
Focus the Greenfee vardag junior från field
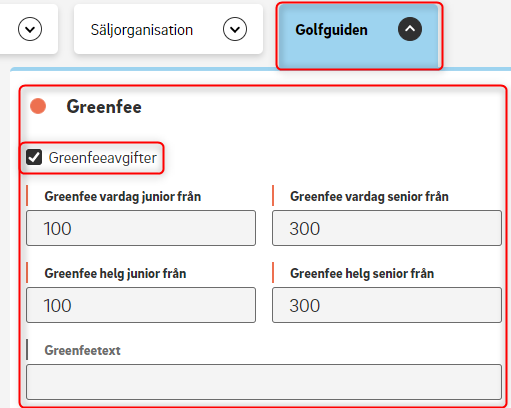point(141,228)
